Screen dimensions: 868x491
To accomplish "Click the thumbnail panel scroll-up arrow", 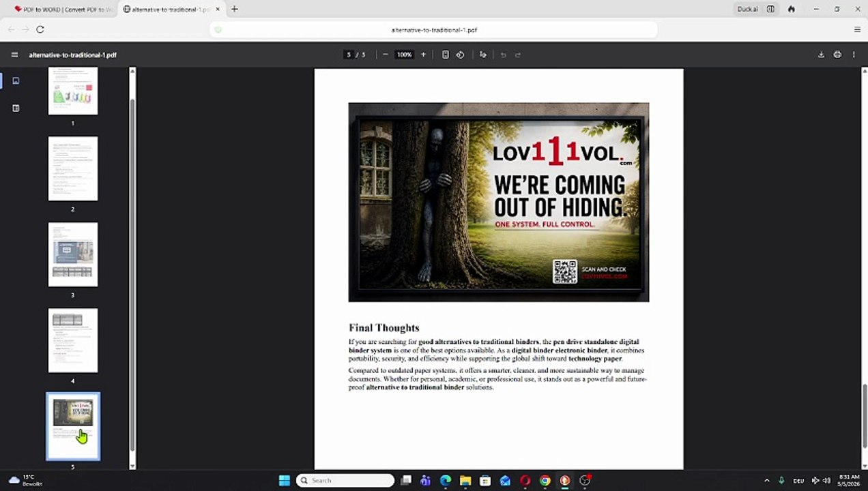I will 132,71.
